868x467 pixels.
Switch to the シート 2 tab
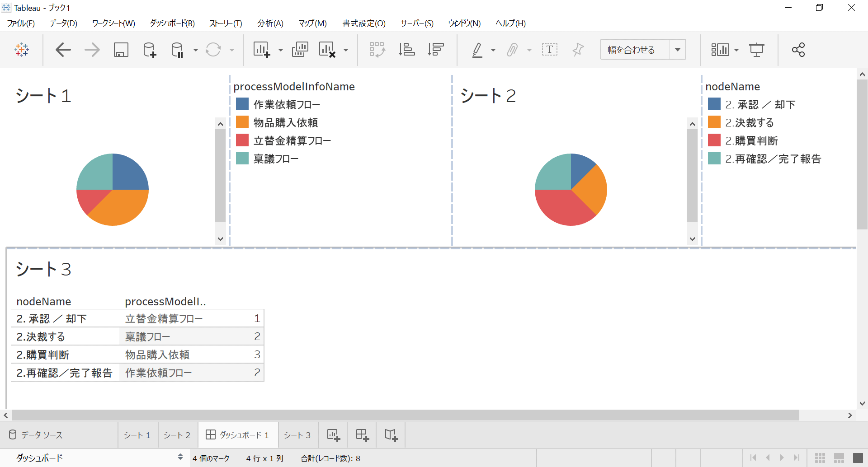click(177, 435)
